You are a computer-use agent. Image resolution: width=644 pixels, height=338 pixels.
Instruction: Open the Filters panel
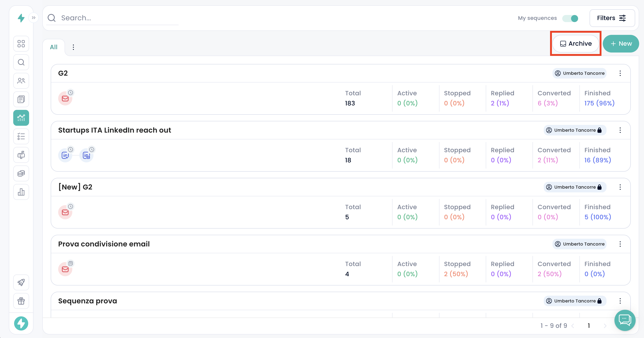(612, 18)
